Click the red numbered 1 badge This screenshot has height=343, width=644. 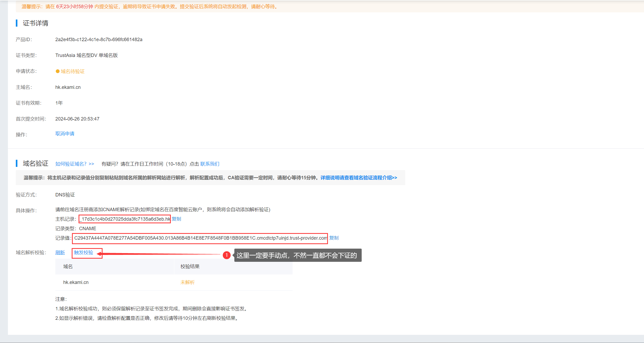(x=226, y=255)
